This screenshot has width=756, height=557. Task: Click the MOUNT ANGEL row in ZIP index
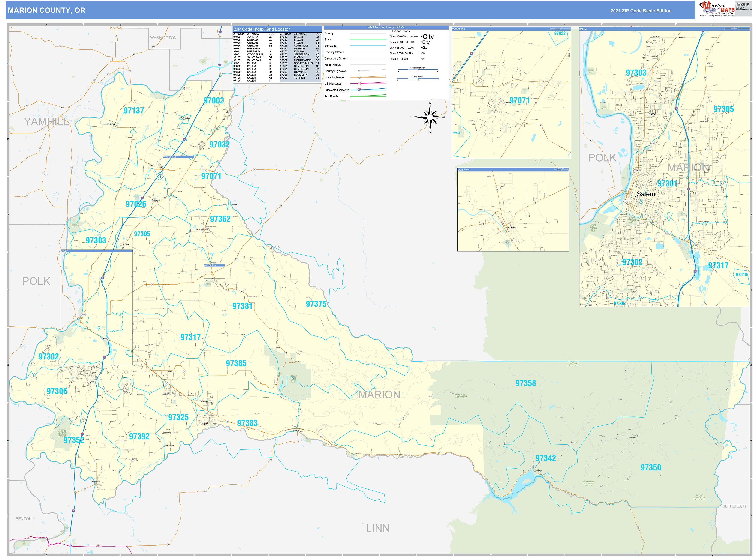click(300, 60)
